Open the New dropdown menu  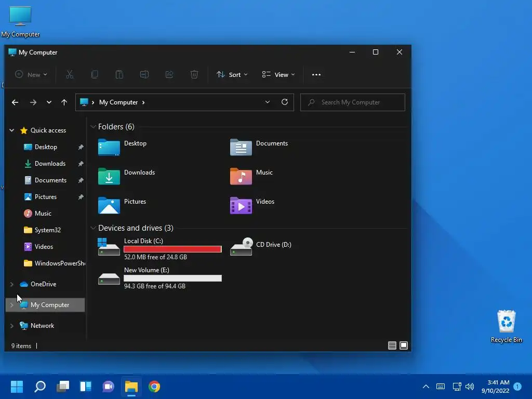coord(31,75)
